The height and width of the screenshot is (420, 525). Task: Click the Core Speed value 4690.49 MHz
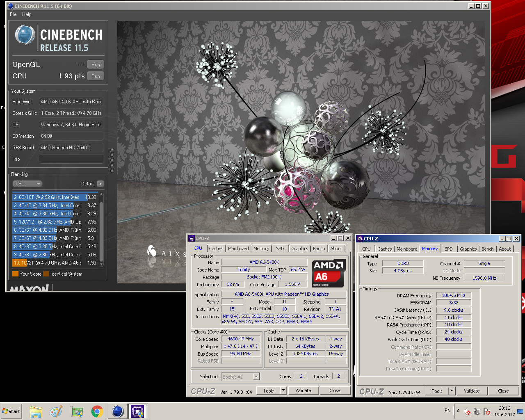point(241,339)
